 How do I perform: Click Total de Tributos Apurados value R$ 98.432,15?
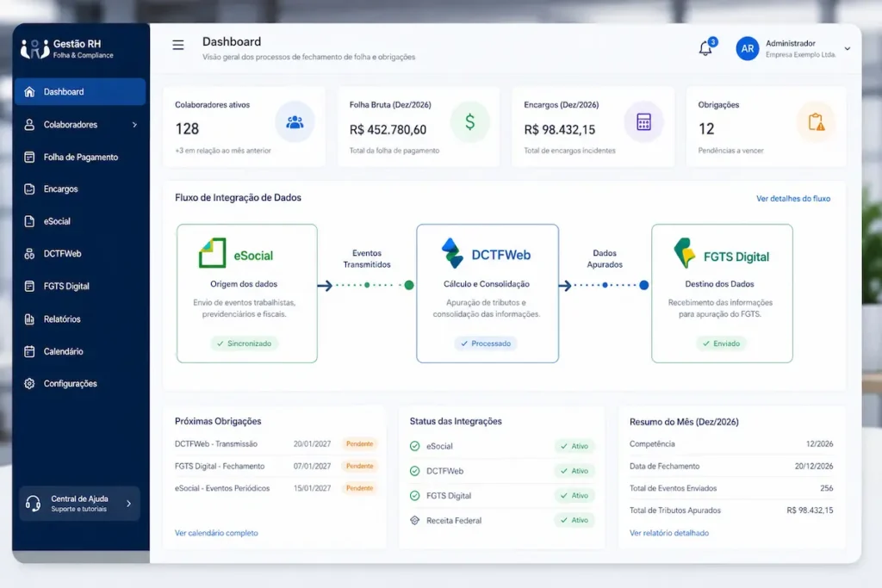click(810, 511)
